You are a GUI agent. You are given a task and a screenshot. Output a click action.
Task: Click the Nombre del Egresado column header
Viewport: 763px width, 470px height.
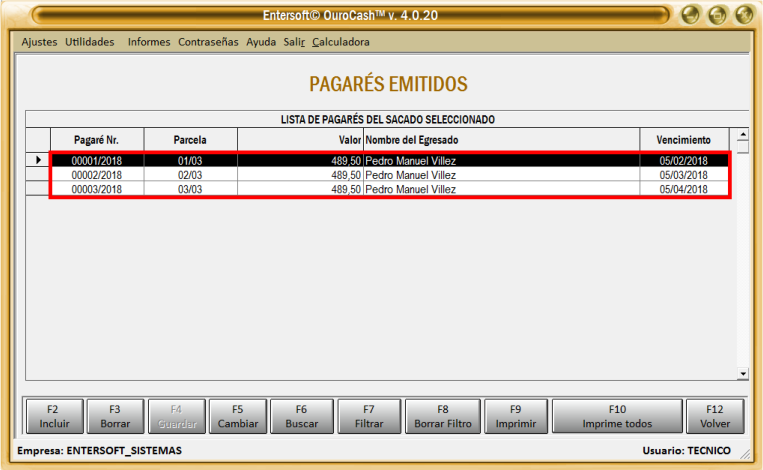point(501,140)
